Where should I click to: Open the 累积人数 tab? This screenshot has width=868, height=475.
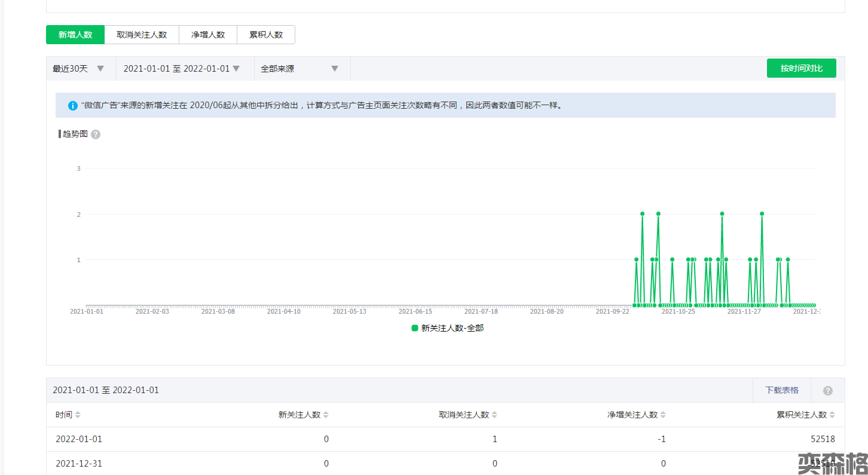[266, 35]
